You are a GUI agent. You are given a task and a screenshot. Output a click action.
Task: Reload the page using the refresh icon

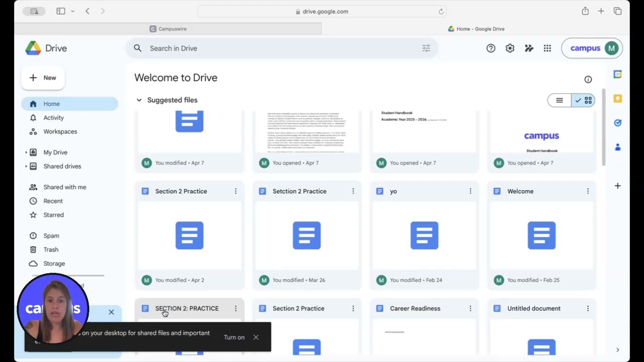tap(441, 12)
